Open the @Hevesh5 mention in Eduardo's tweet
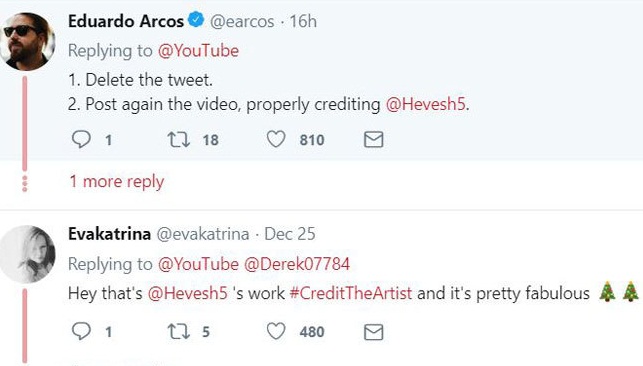The width and height of the screenshot is (643, 366). pyautogui.click(x=426, y=104)
